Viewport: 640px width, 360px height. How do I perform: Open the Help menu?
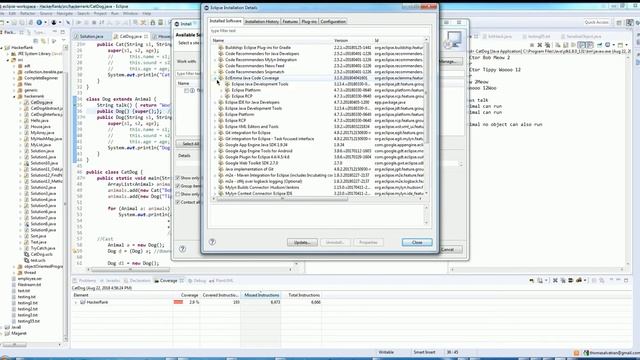pos(147,13)
